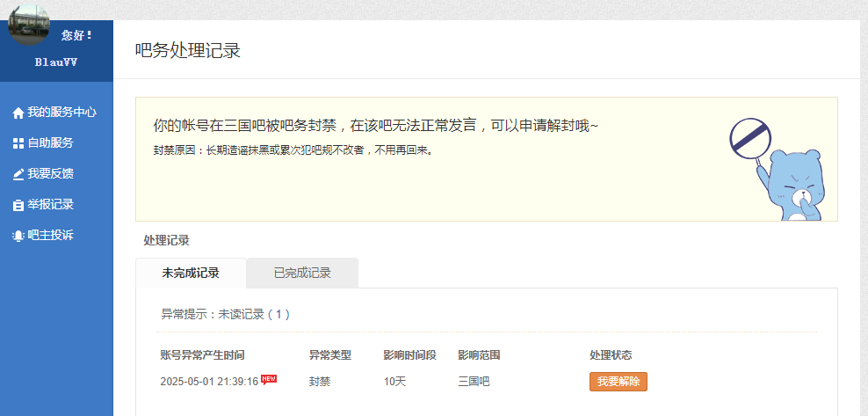
Task: Click the home icon beside 我的服务中心
Action: pyautogui.click(x=18, y=113)
